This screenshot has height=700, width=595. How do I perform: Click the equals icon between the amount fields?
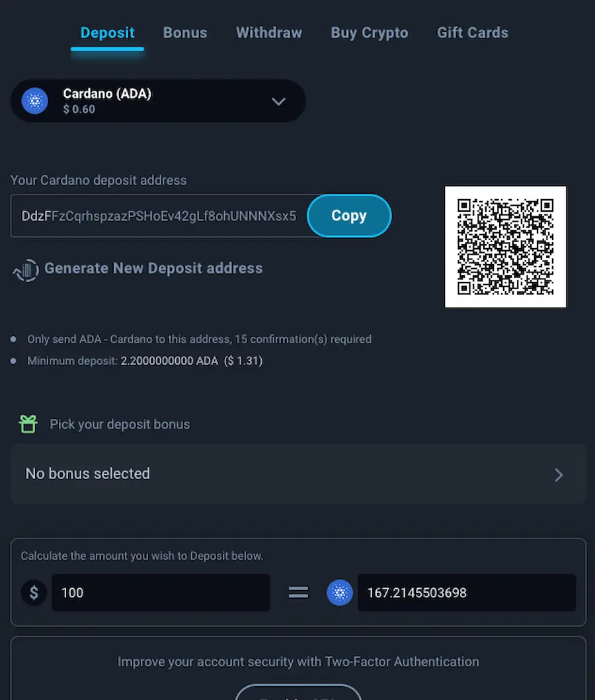(x=298, y=593)
